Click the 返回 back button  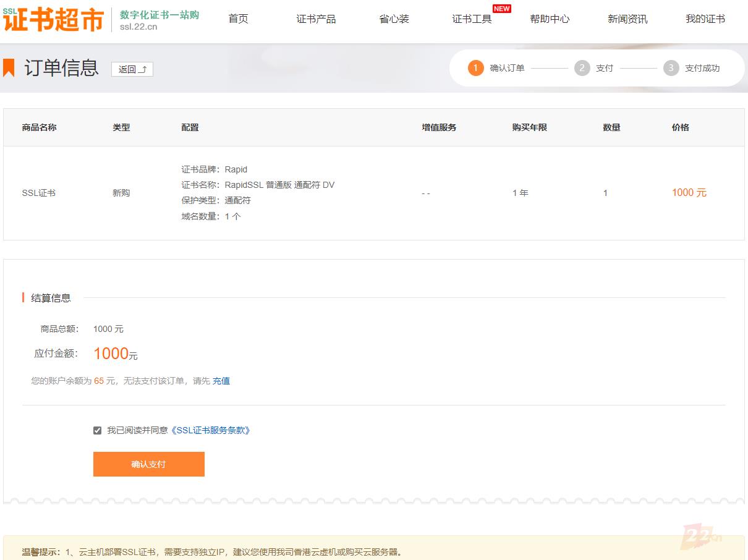(x=132, y=69)
